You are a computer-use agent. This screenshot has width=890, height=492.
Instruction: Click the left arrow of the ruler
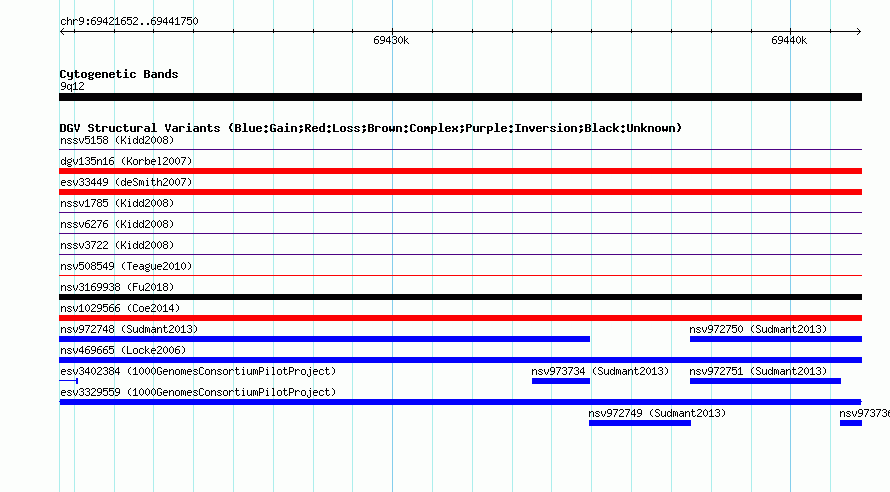pos(63,32)
